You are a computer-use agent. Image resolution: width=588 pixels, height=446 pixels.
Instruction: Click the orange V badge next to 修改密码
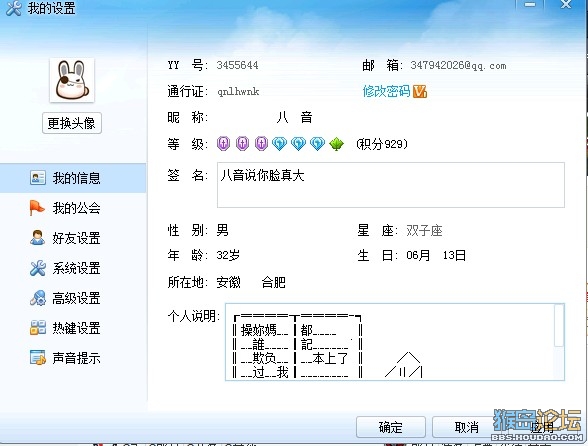click(420, 91)
